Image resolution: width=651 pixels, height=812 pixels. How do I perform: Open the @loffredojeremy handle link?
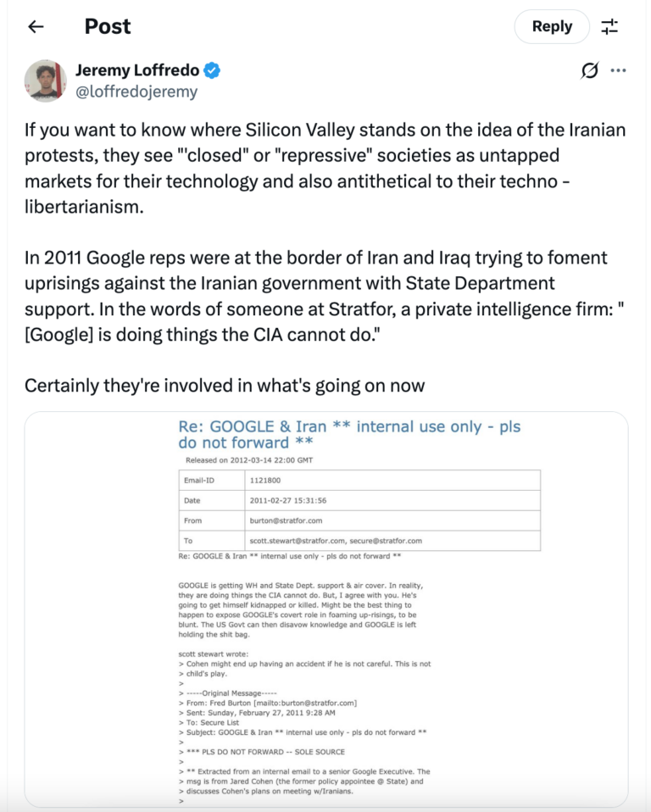point(136,92)
